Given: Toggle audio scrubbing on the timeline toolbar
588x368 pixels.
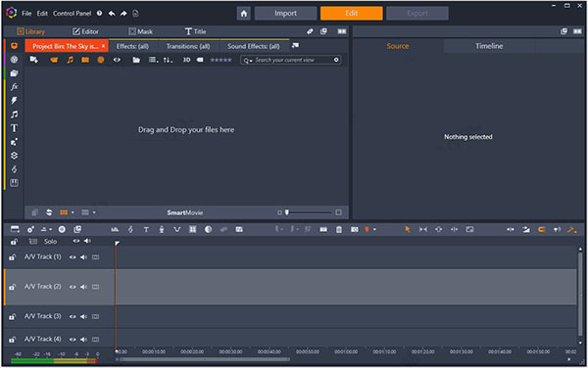Looking at the screenshot, I should point(557,229).
